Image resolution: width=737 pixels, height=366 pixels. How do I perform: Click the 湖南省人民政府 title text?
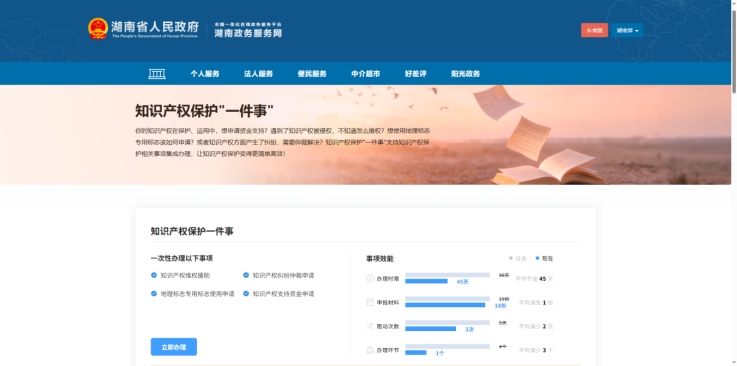[155, 26]
